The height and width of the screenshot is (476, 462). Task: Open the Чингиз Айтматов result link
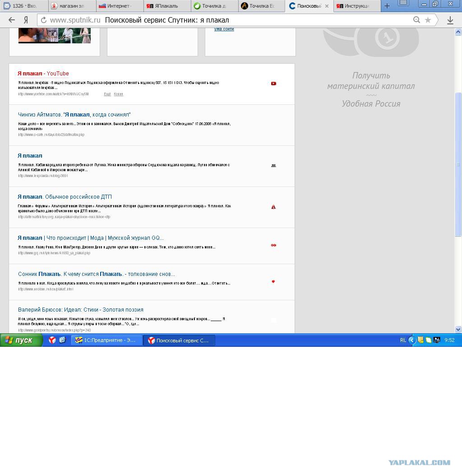tap(74, 115)
